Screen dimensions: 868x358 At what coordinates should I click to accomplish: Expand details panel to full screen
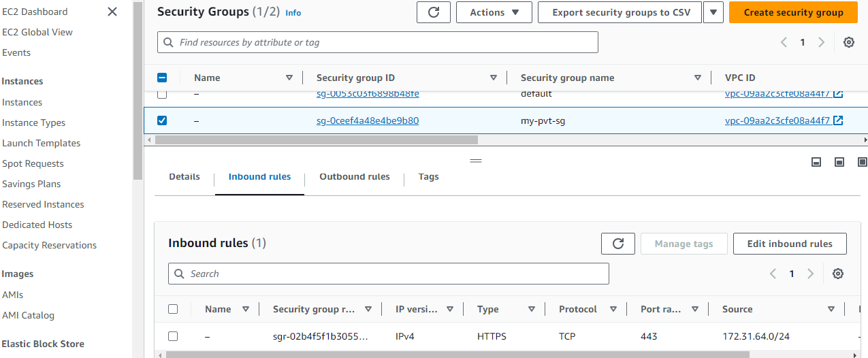862,162
